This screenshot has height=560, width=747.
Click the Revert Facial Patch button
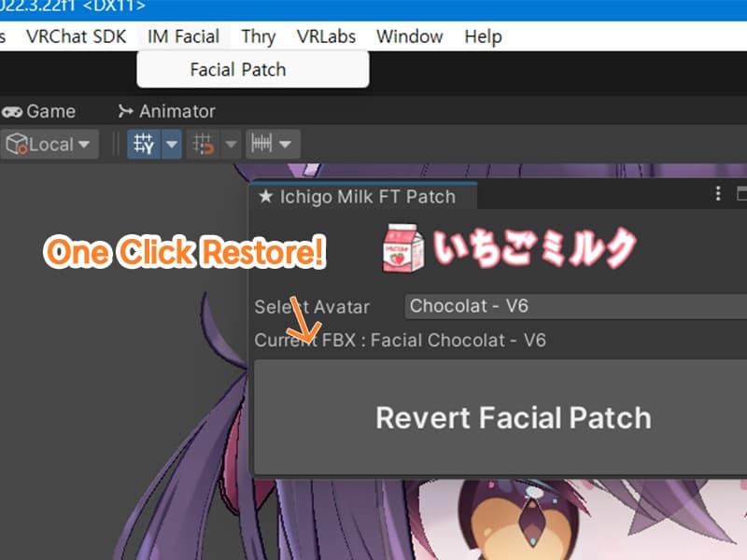tap(515, 417)
